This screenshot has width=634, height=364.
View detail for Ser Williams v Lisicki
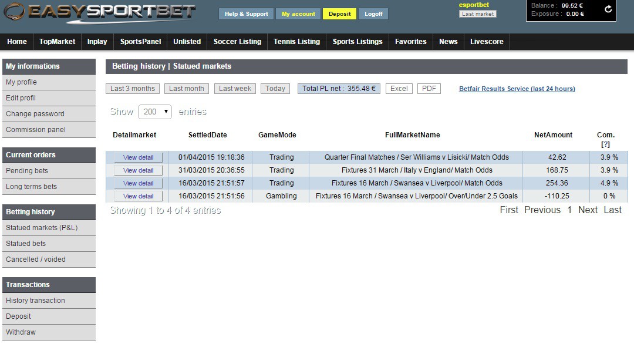point(139,157)
